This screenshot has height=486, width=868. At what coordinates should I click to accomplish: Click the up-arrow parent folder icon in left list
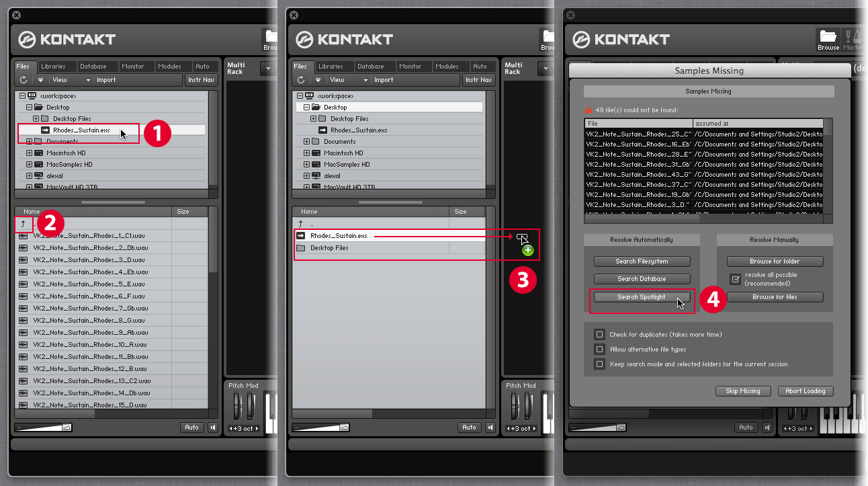pyautogui.click(x=24, y=224)
